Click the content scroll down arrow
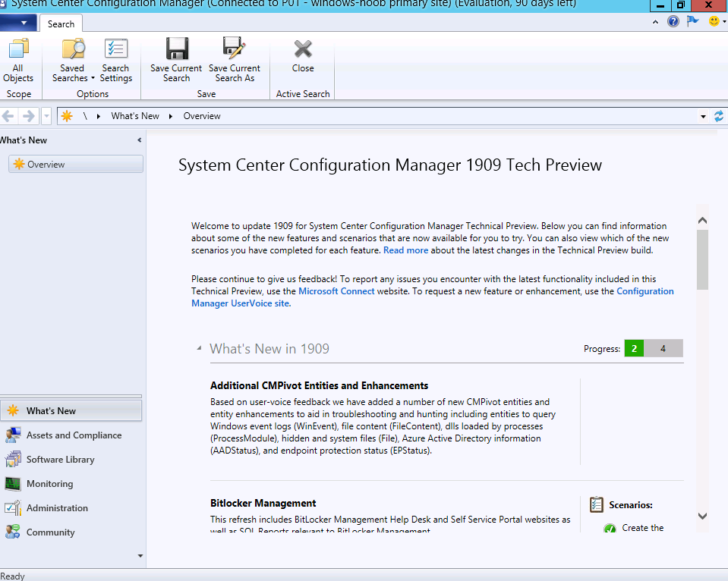 coord(702,516)
